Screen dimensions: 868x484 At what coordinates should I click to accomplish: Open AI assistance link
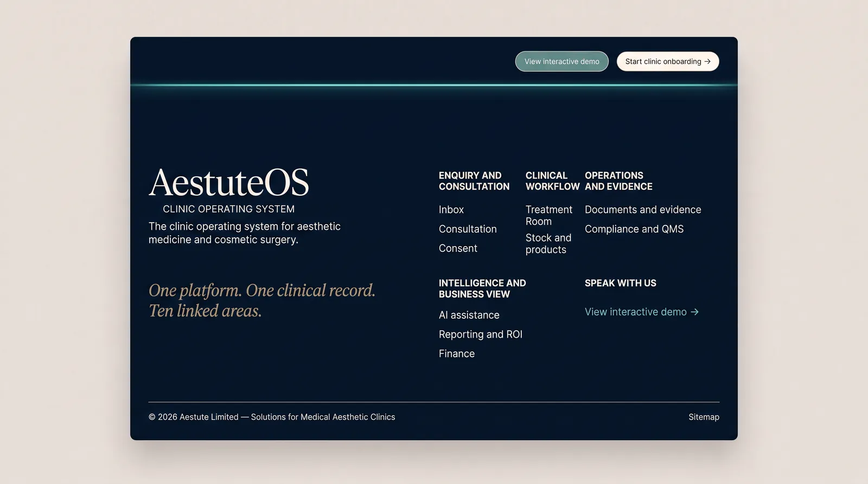[469, 315]
